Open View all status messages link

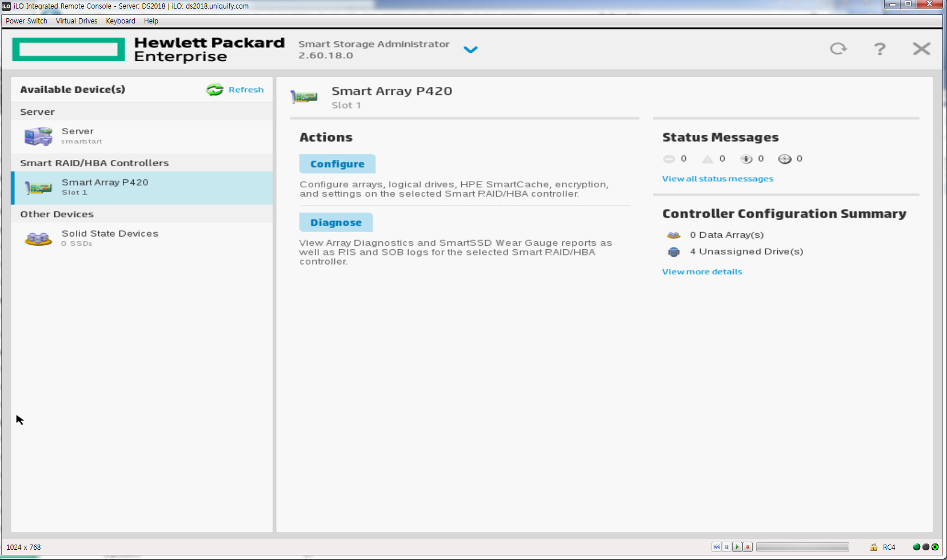pyautogui.click(x=717, y=179)
